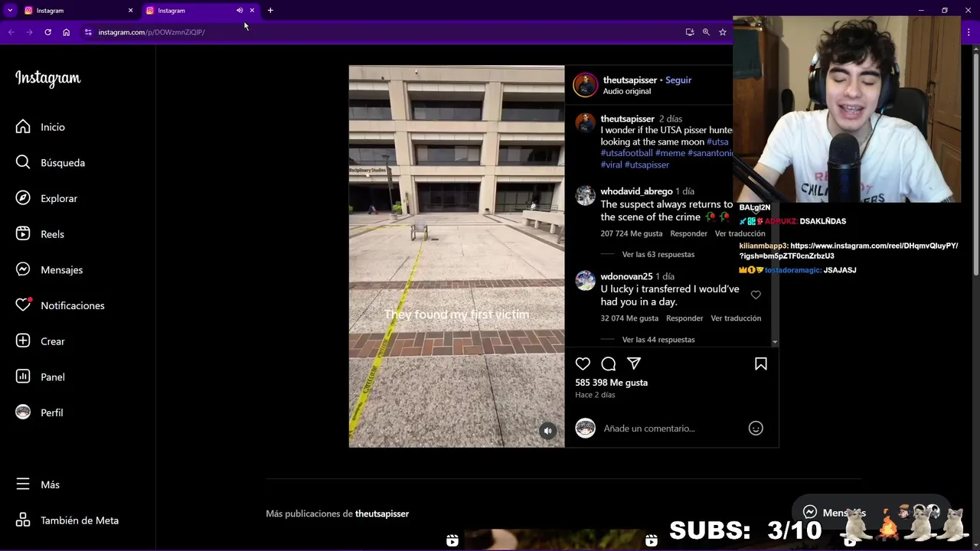Open the browser zoom control
The height and width of the screenshot is (551, 980).
point(706,32)
